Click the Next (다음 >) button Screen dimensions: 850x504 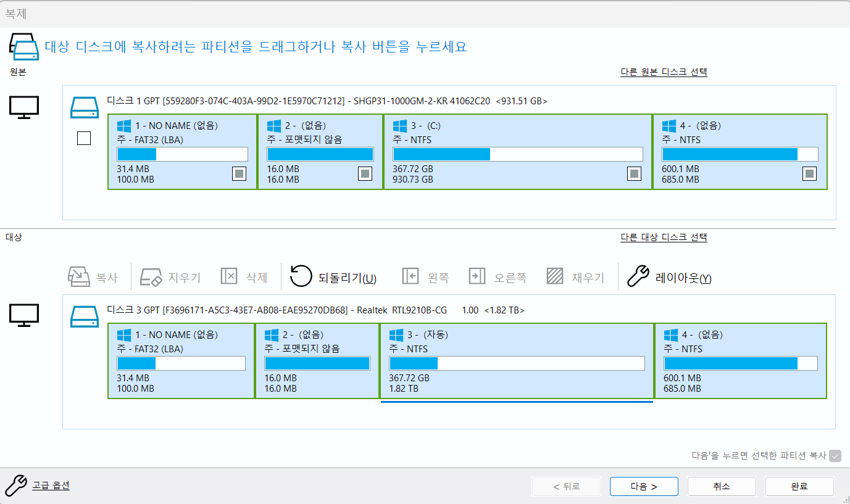(644, 486)
